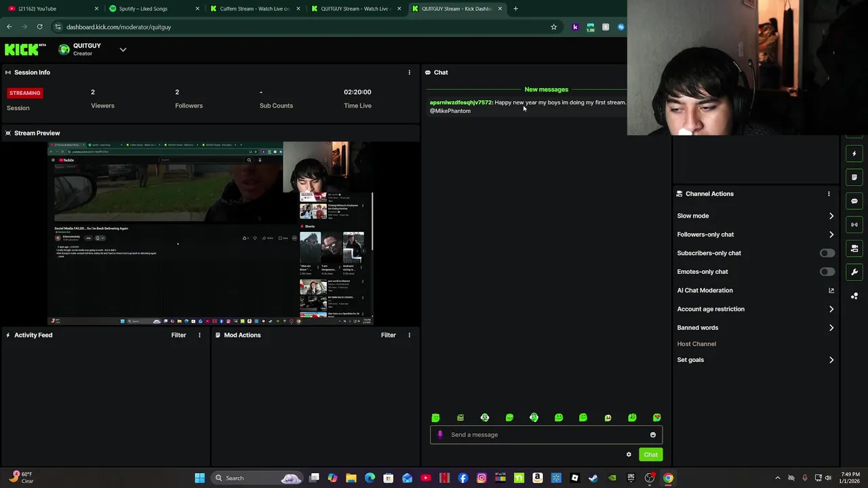
Task: Switch to the Cuffem Stream tab
Action: pyautogui.click(x=254, y=9)
